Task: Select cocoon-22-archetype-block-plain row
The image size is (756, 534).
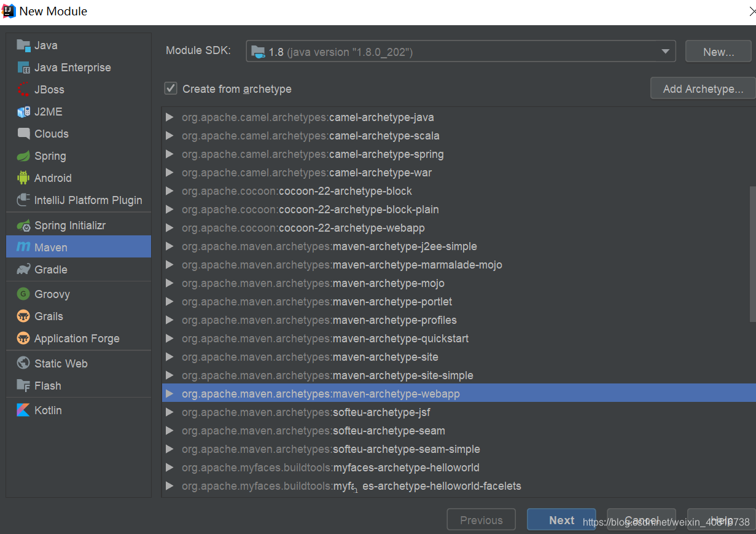Action: click(x=459, y=210)
